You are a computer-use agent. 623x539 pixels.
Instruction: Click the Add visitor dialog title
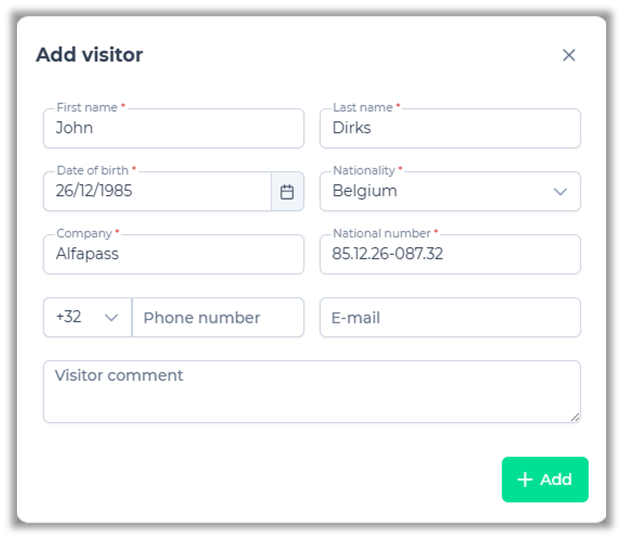tap(89, 55)
